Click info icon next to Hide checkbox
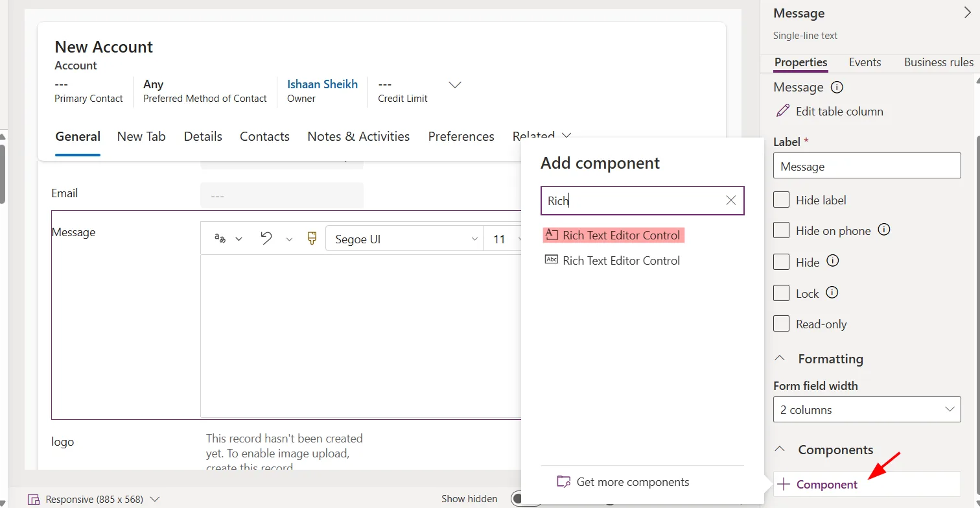 point(834,261)
